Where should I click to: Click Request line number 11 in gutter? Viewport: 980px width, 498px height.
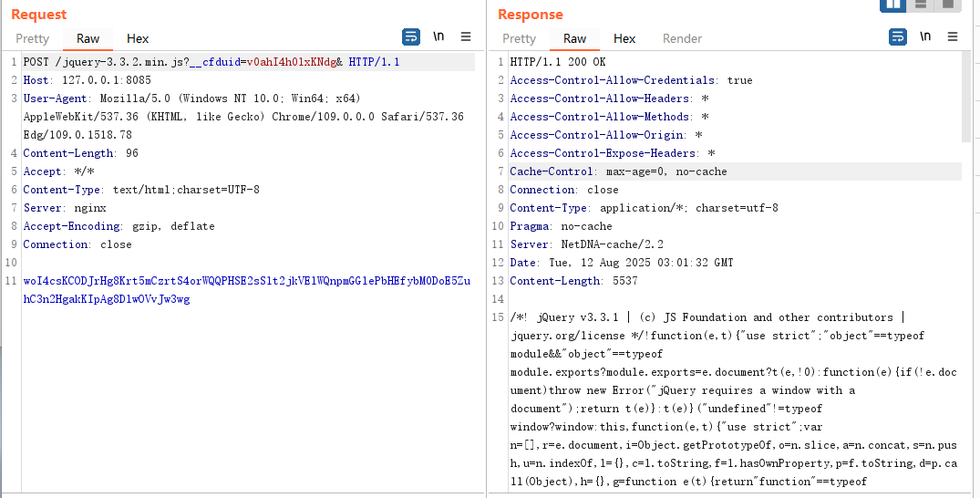point(11,281)
